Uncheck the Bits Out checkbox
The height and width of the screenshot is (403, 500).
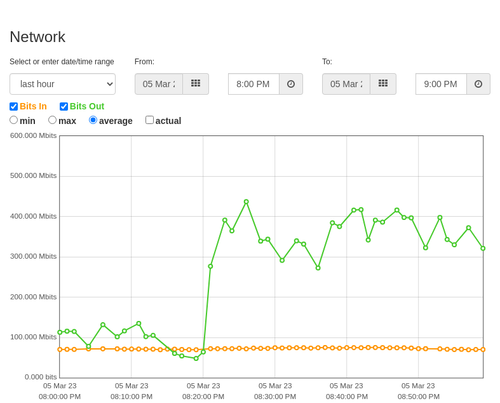(64, 106)
